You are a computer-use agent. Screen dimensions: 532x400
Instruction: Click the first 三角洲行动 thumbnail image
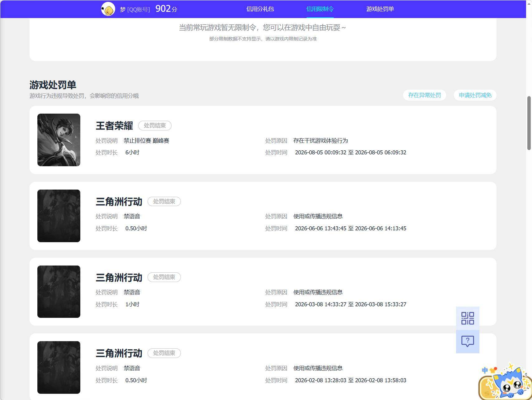click(x=59, y=216)
